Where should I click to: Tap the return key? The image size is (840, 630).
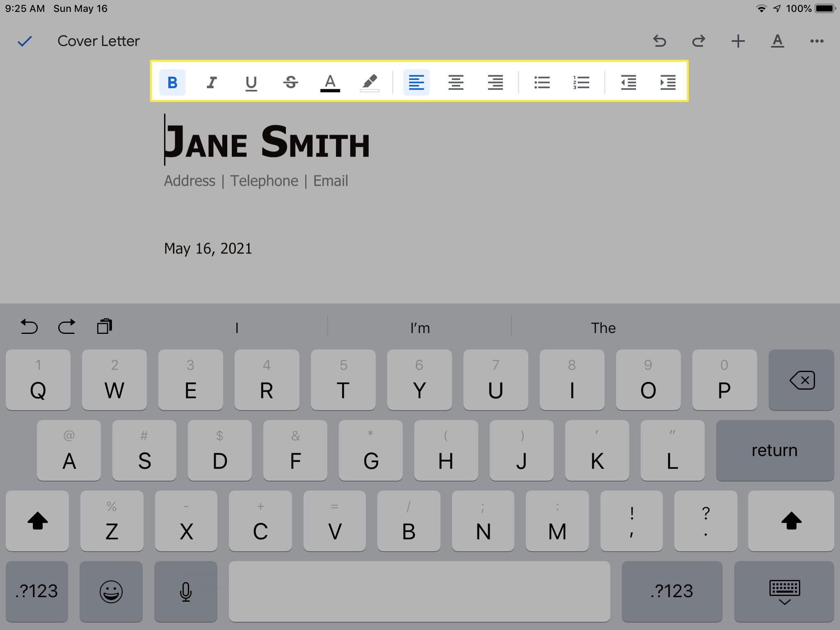click(775, 450)
